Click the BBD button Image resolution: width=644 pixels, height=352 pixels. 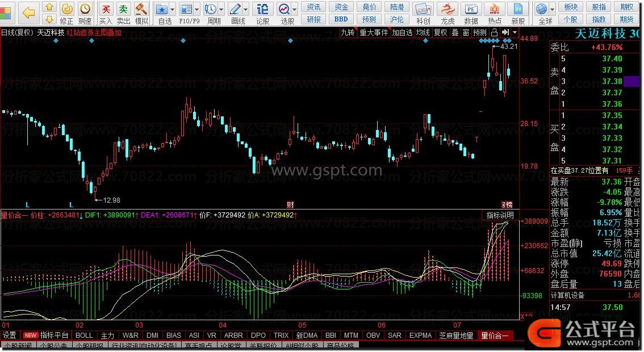coord(341,19)
